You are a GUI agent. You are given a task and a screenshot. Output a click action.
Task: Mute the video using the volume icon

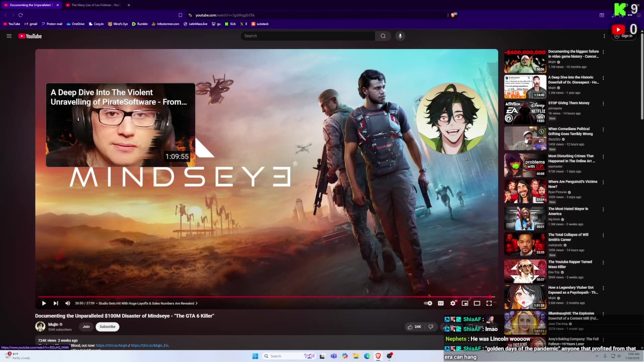(x=68, y=303)
